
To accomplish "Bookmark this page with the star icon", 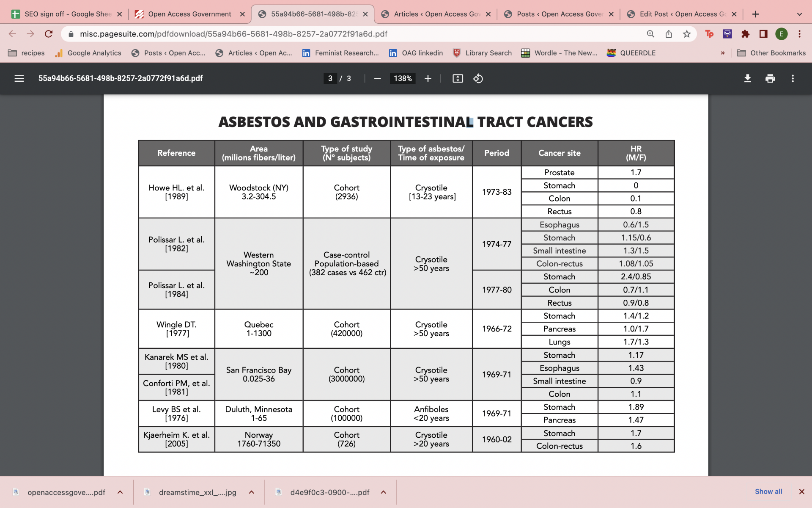I will (687, 34).
